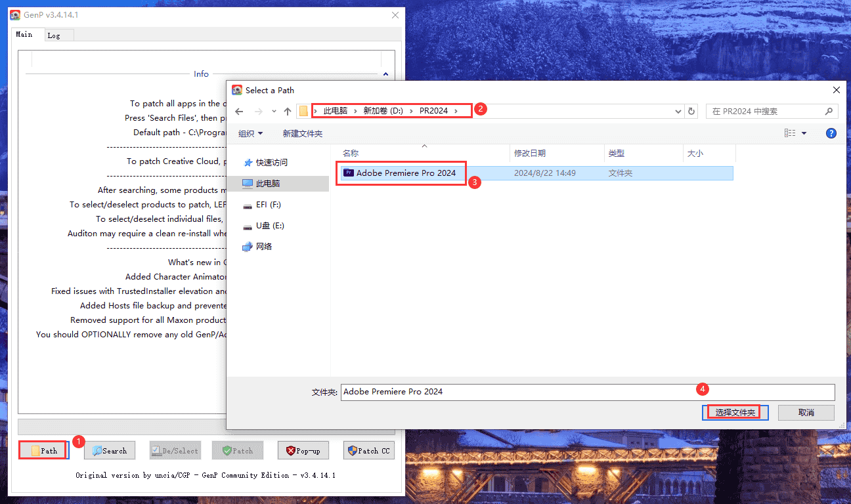Viewport: 851px width, 504px height.
Task: Click the 快速访问 star icon
Action: (x=248, y=162)
